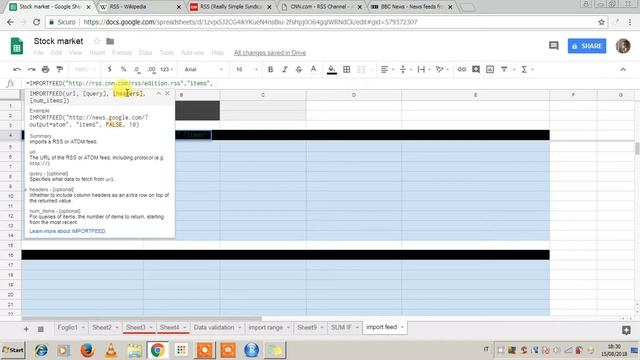Toggle strikethrough formatting
The height and width of the screenshot is (360, 640).
point(299,69)
